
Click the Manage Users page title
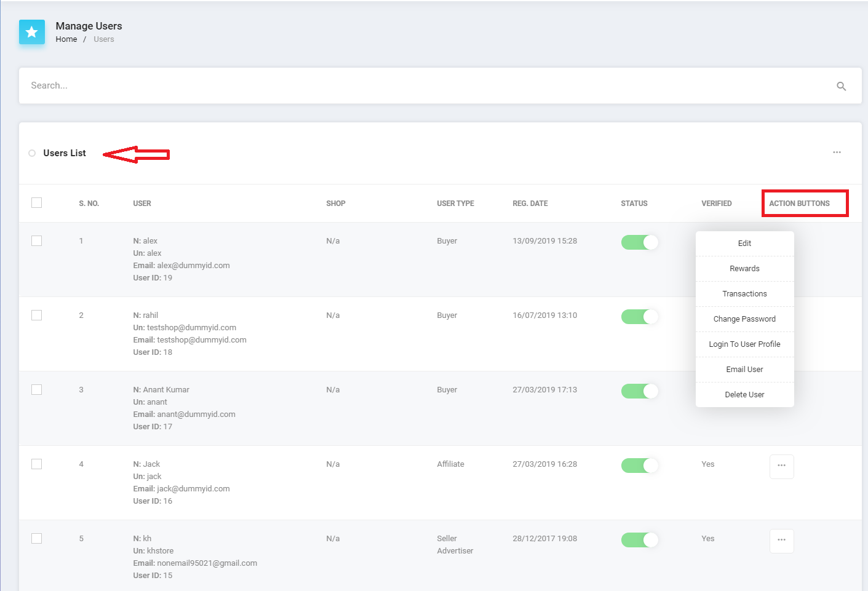click(89, 26)
